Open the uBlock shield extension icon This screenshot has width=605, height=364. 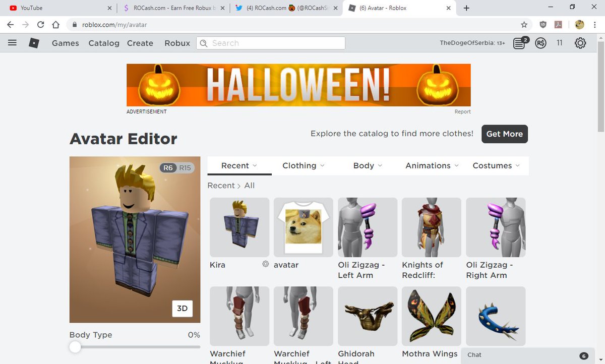[543, 24]
